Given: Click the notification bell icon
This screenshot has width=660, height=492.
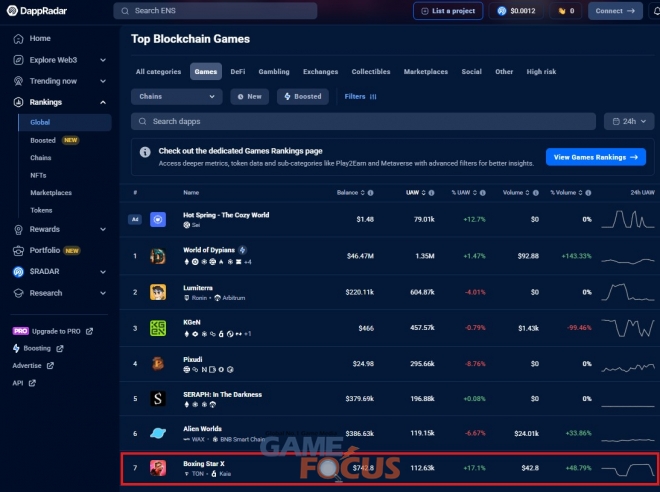Looking at the screenshot, I should click(656, 11).
